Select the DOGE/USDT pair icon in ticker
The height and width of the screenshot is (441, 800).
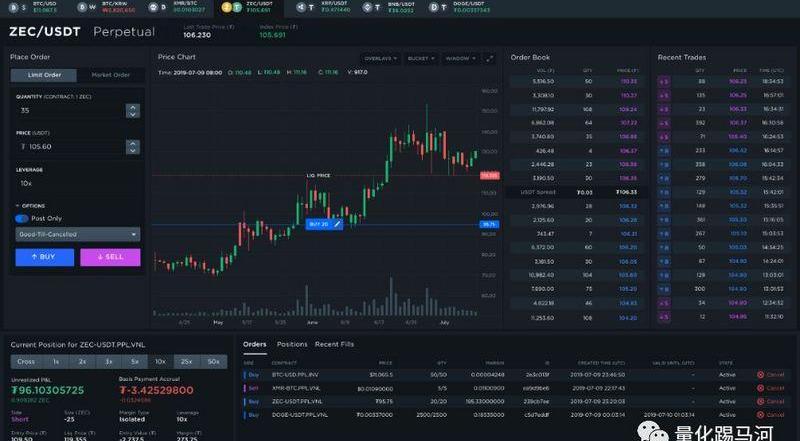437,7
